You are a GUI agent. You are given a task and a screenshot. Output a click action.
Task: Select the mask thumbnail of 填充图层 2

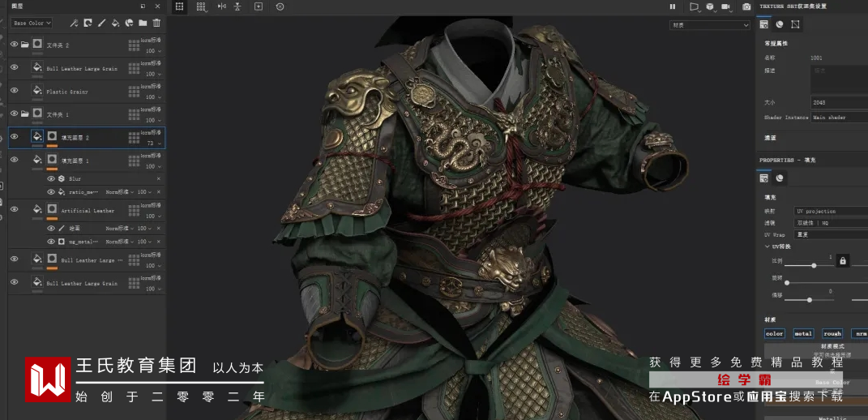tap(52, 136)
